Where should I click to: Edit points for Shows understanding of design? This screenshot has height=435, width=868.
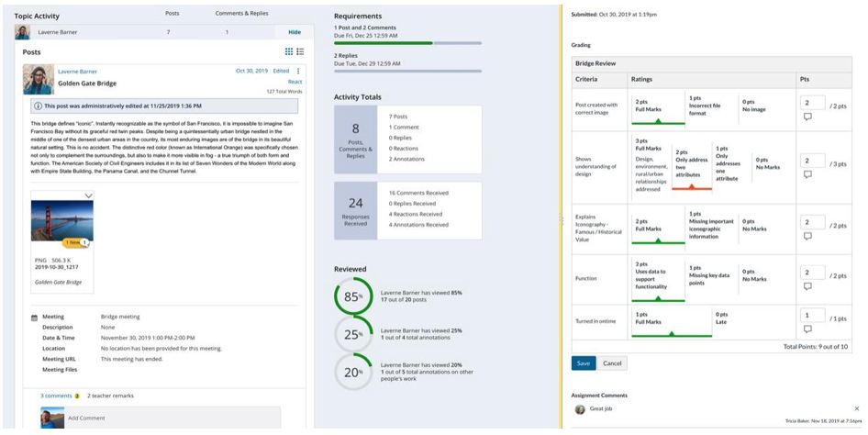813,161
